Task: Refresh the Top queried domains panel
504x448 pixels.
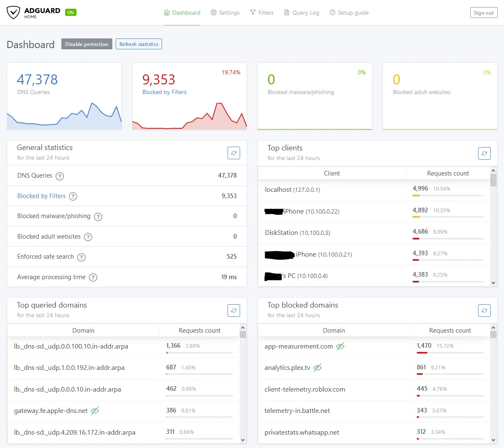Action: 234,311
